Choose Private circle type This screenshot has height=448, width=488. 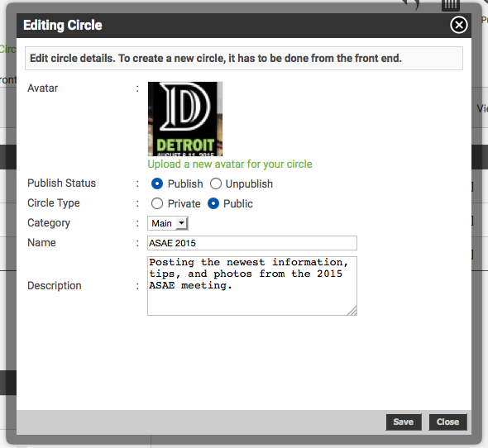157,204
